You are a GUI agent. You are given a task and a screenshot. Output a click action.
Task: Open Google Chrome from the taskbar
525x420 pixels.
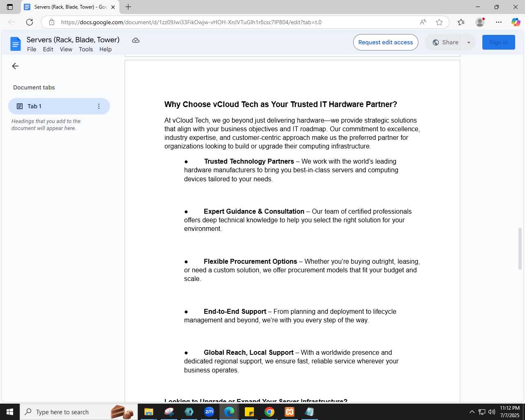(x=269, y=412)
